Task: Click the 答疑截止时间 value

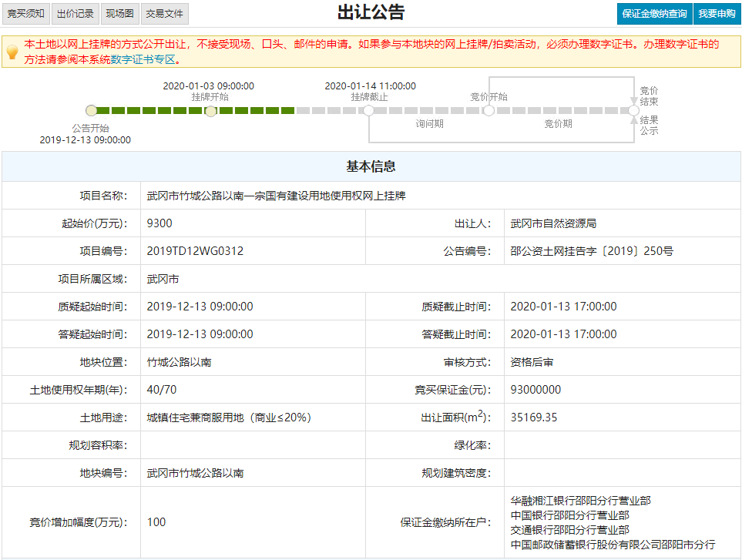Action: (563, 334)
